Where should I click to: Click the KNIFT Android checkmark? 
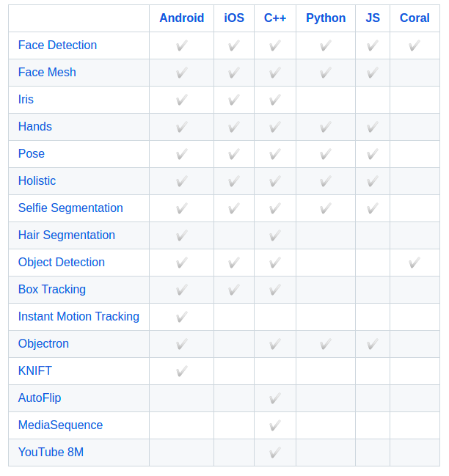[x=182, y=371]
